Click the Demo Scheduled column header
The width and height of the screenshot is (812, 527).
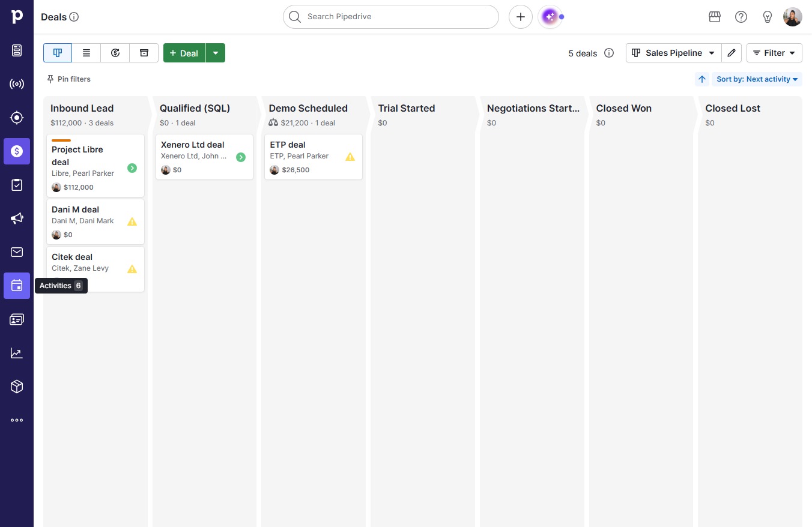click(308, 109)
